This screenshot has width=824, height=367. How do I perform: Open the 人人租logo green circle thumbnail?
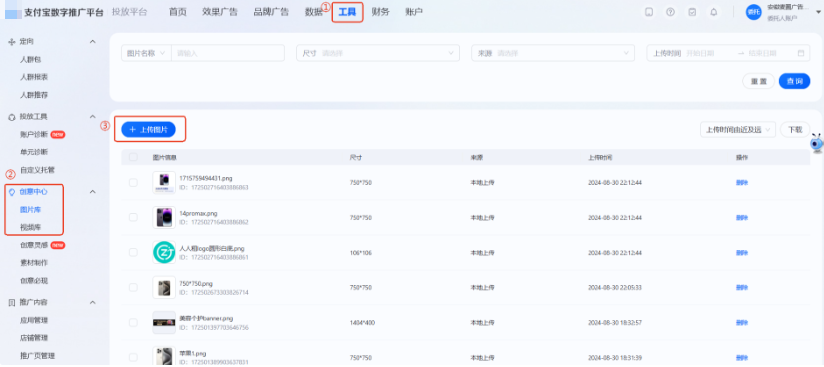point(164,252)
